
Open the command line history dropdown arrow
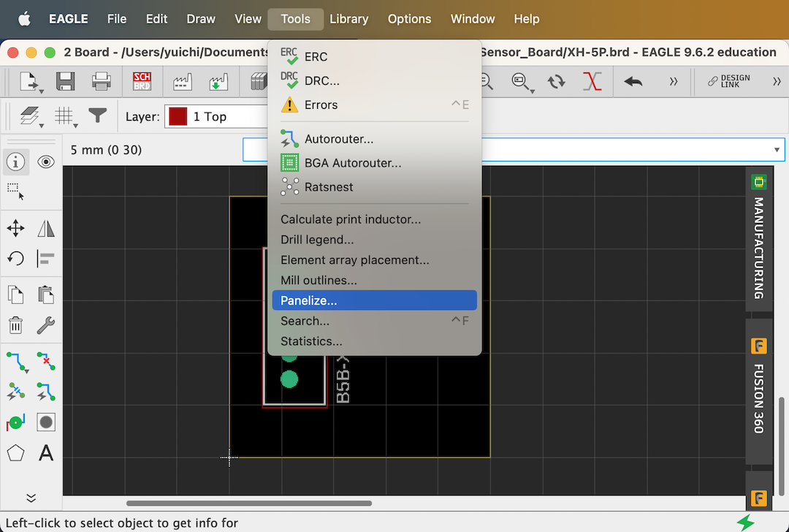(x=777, y=150)
